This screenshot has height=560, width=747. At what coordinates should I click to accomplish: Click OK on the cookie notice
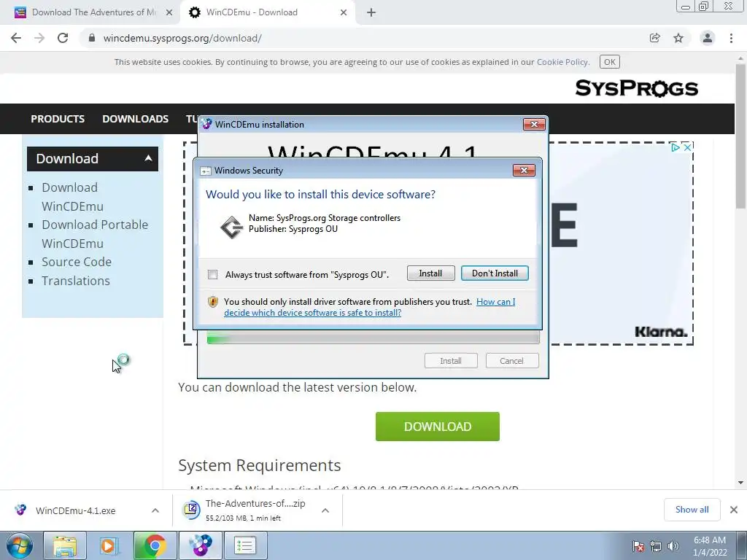click(609, 62)
